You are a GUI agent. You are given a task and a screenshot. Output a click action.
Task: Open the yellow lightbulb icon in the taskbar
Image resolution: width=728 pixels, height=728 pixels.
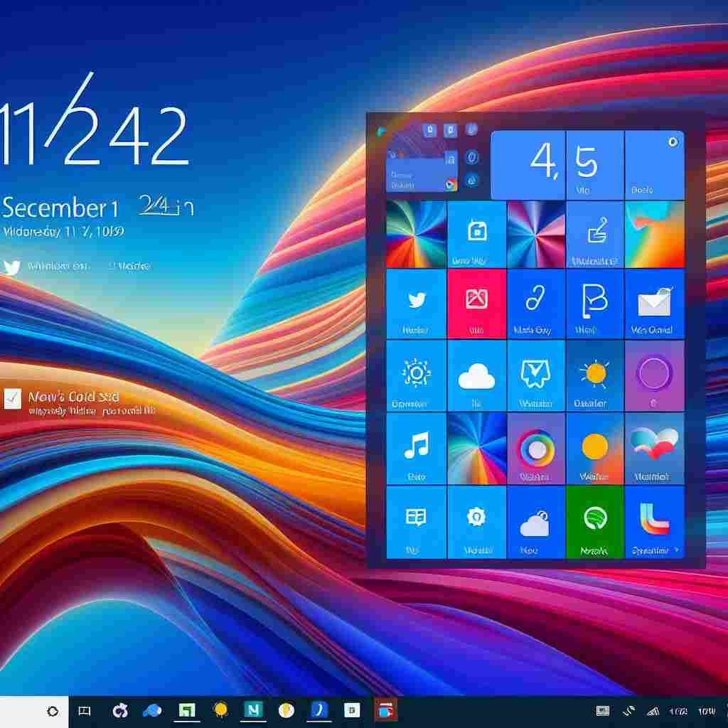tap(220, 710)
